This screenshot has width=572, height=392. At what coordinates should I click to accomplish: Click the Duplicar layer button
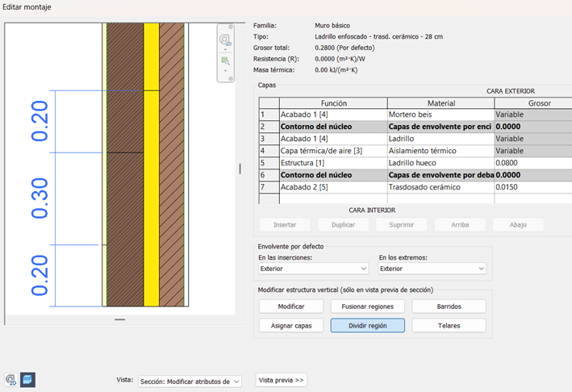pyautogui.click(x=343, y=224)
